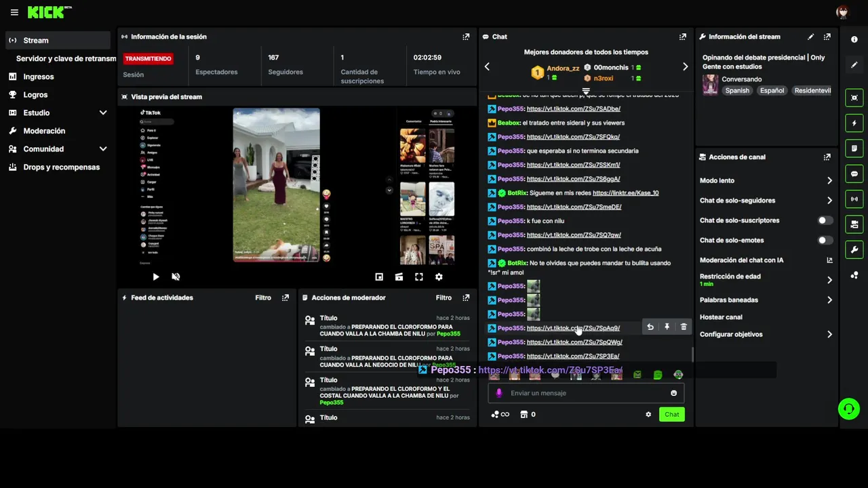Screen dimensions: 868x488
Task: Click the Enviar un mensaje input field
Action: point(586,393)
